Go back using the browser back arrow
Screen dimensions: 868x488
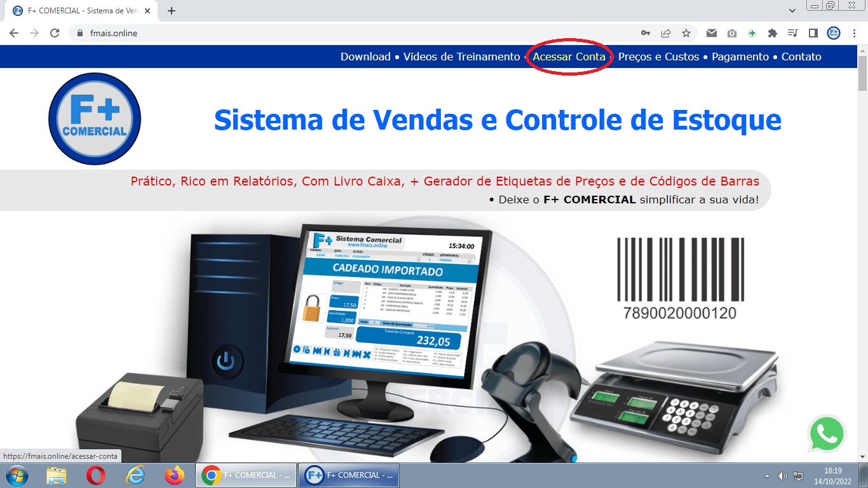(14, 33)
